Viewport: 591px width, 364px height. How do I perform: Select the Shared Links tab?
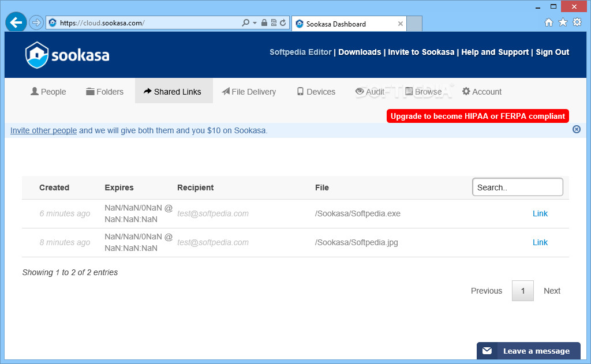174,91
